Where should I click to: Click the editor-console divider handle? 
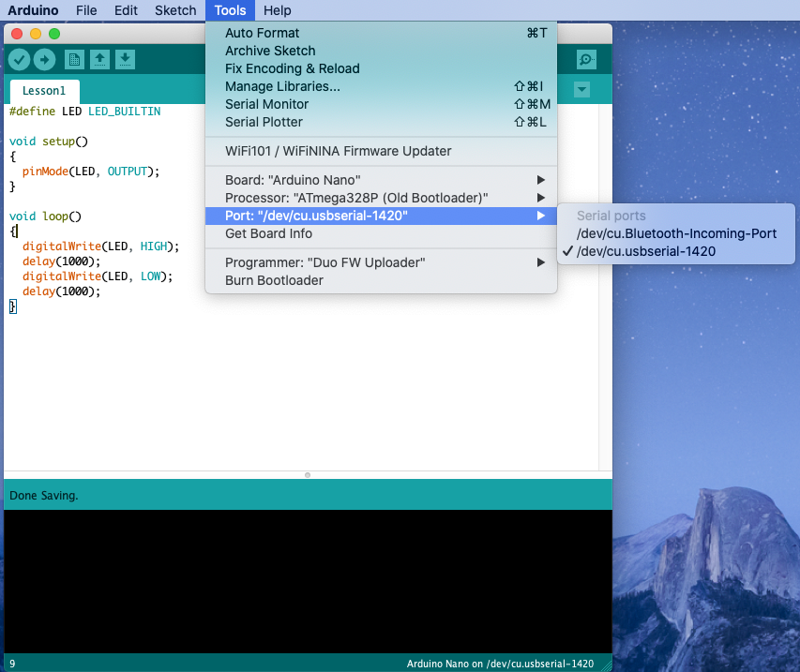point(308,475)
